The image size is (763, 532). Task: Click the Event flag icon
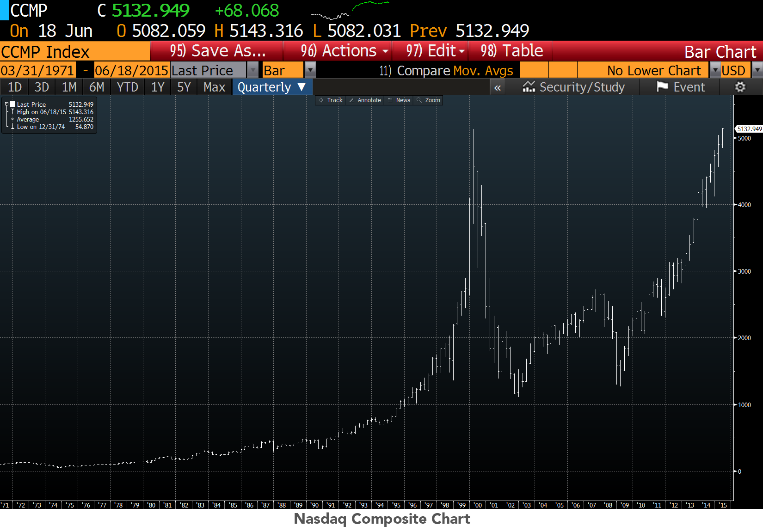click(662, 87)
